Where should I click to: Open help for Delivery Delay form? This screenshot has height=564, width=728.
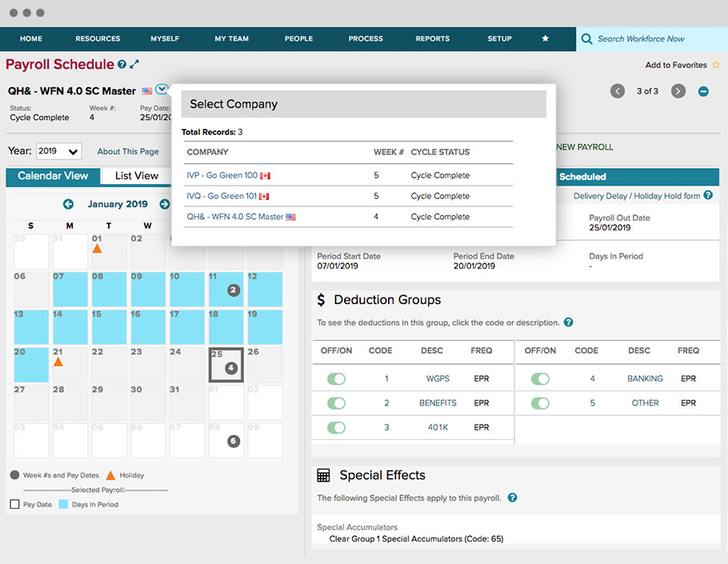click(x=708, y=195)
